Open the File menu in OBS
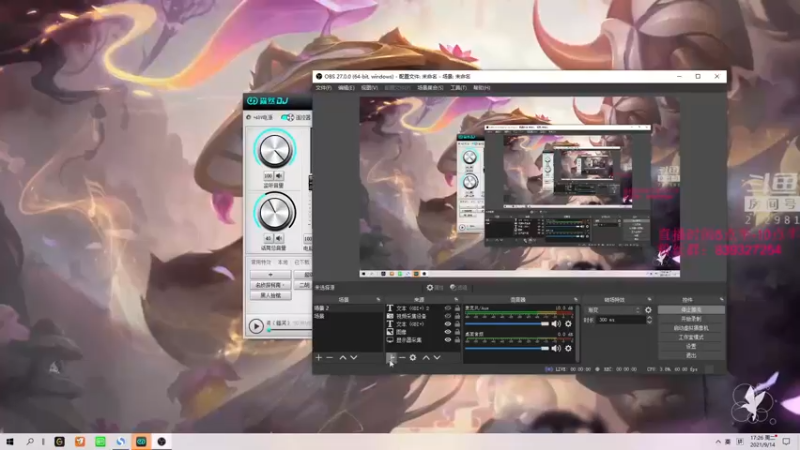This screenshot has height=450, width=800. 323,88
